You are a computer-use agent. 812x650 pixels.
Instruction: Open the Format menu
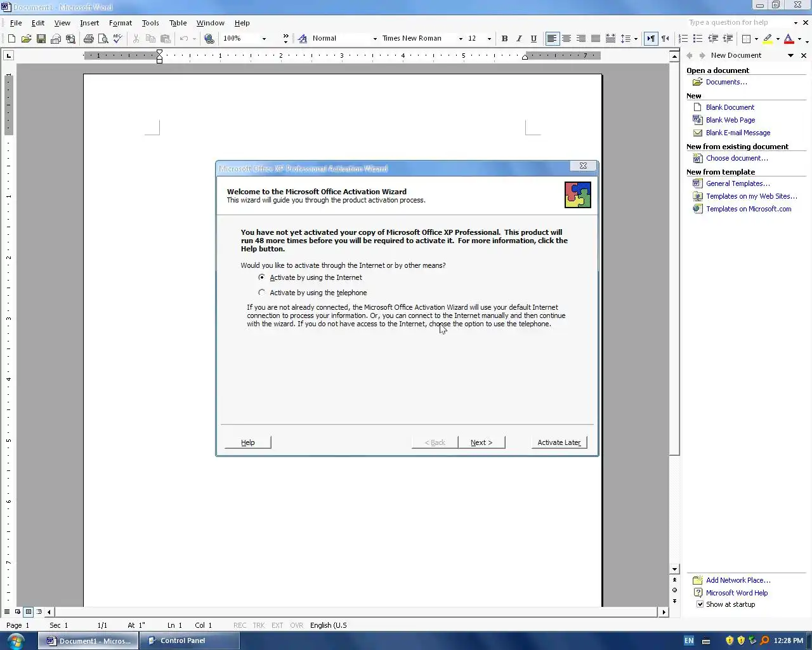pyautogui.click(x=121, y=23)
